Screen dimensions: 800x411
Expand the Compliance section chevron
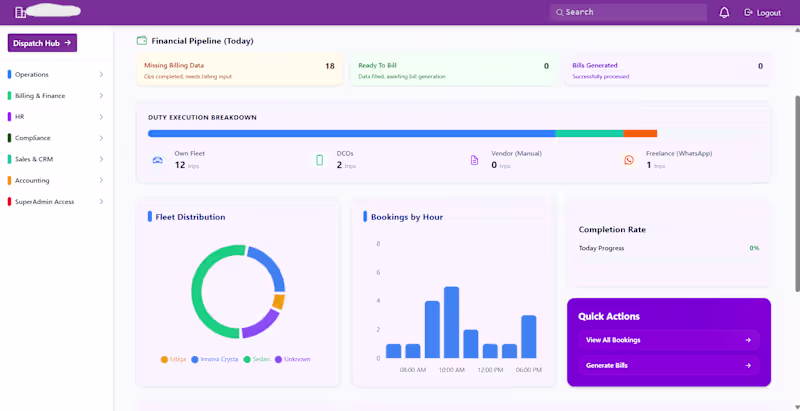[x=101, y=138]
